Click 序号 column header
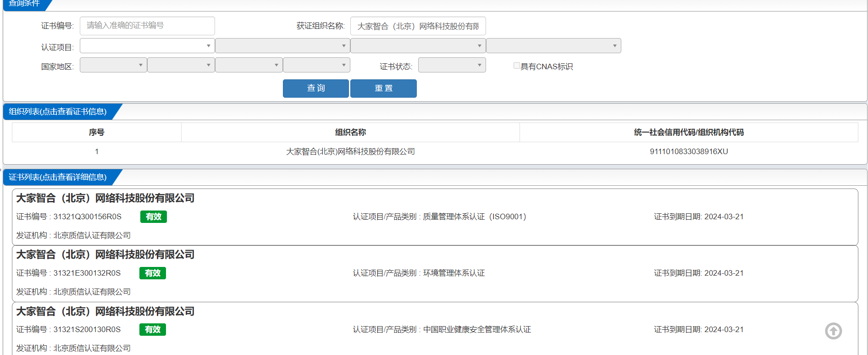 97,132
